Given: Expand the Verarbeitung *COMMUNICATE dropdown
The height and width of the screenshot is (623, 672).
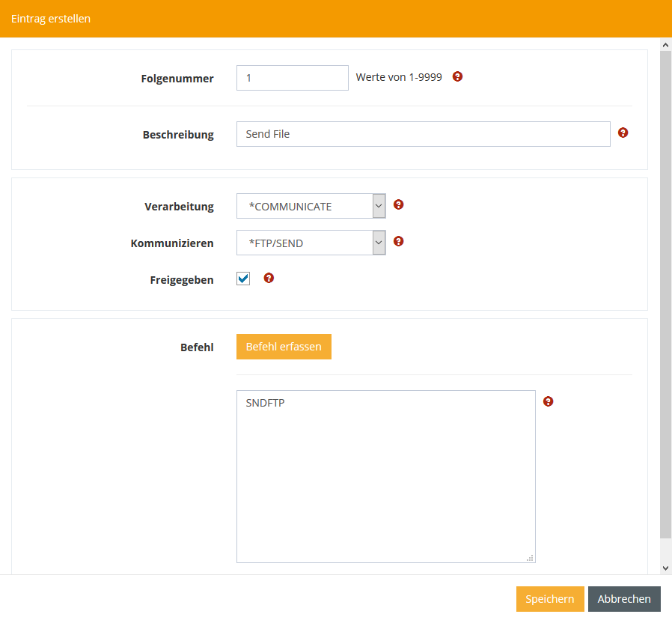Looking at the screenshot, I should coord(311,207).
